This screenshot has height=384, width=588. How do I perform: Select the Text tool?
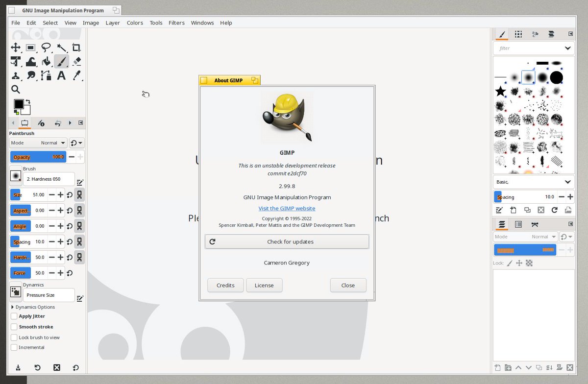pos(61,75)
